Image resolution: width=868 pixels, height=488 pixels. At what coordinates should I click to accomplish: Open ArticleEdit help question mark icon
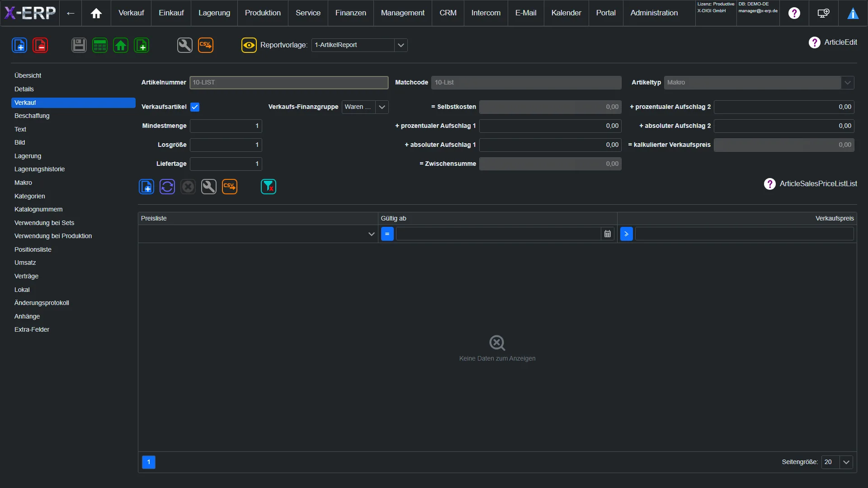(x=815, y=42)
